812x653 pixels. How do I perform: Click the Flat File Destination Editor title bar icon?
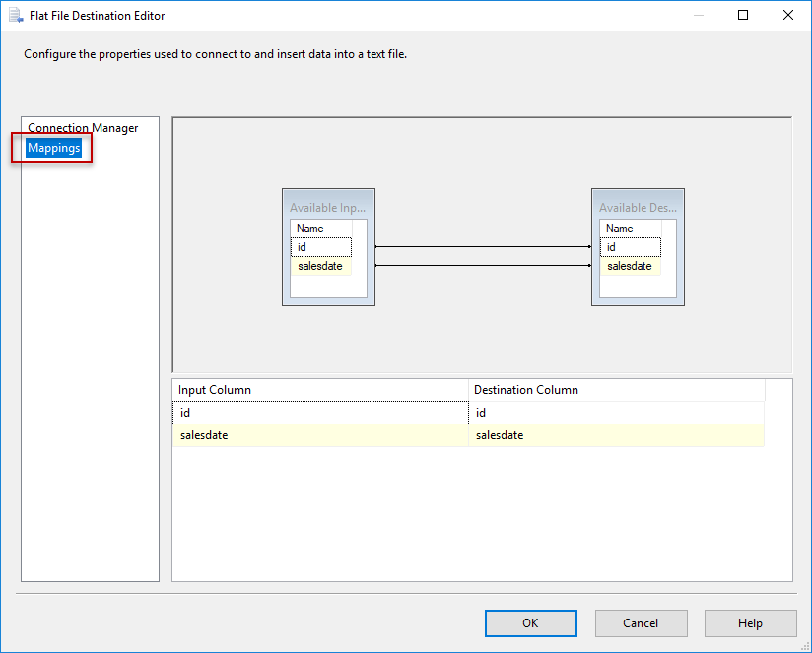click(x=14, y=15)
